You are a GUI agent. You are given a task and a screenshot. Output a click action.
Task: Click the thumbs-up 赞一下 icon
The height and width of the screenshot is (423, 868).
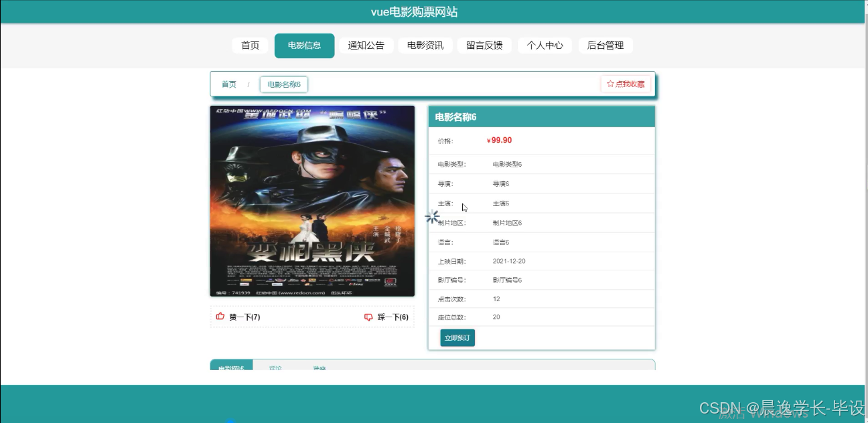click(x=220, y=317)
